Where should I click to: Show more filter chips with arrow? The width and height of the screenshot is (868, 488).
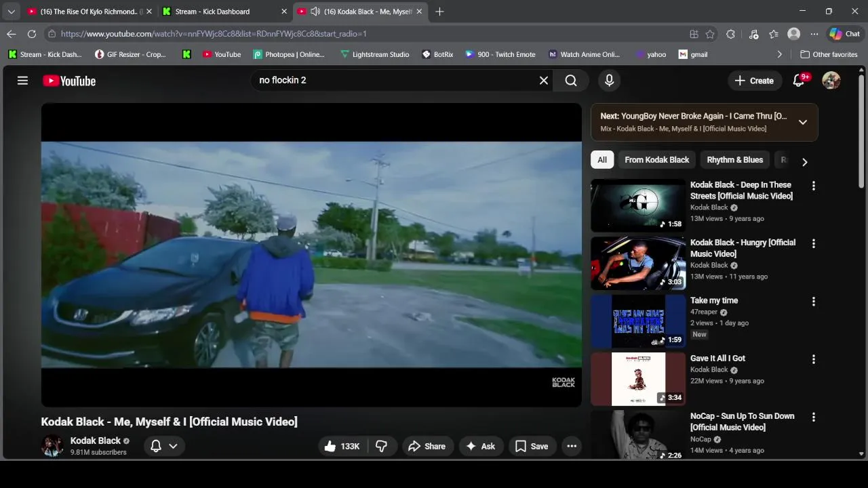pos(804,162)
